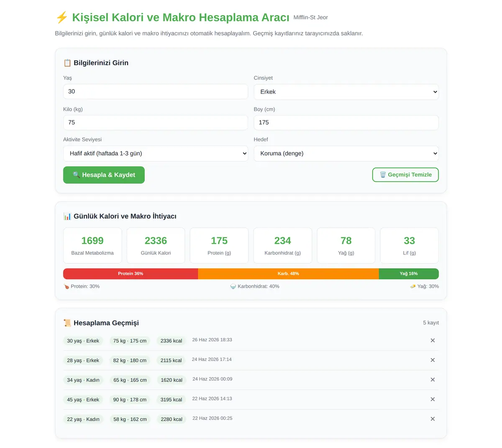Click the clipboard icon beside Bilgilerinizi Girin
This screenshot has width=502, height=448.
point(67,63)
